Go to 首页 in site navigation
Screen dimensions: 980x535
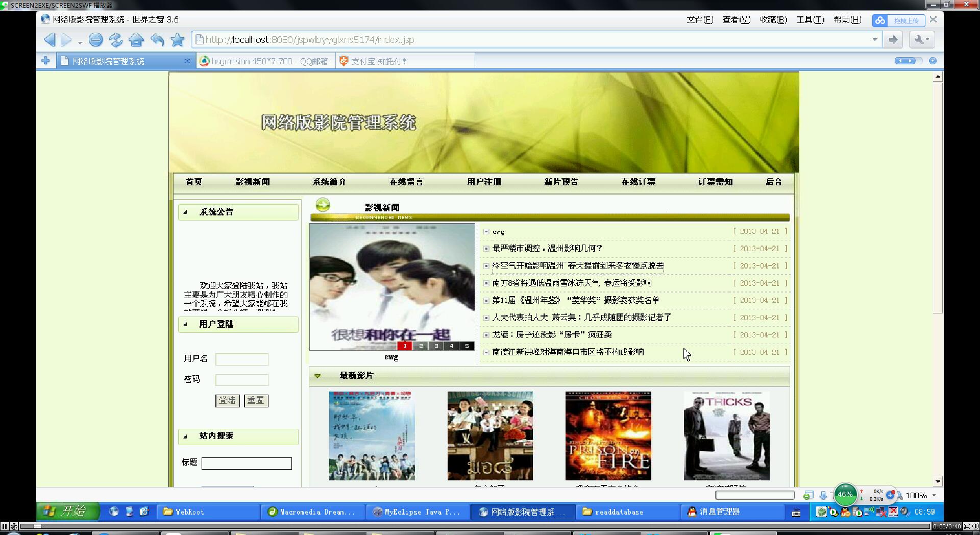[x=193, y=182]
